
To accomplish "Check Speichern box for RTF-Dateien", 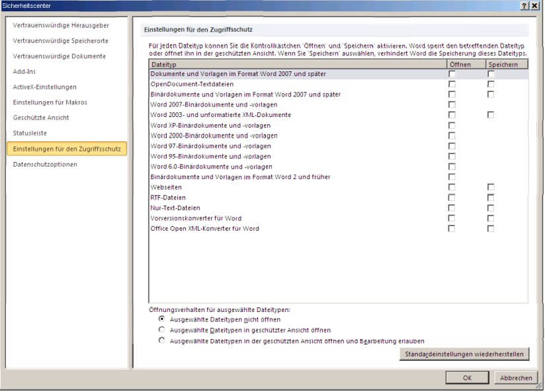I will pos(491,198).
